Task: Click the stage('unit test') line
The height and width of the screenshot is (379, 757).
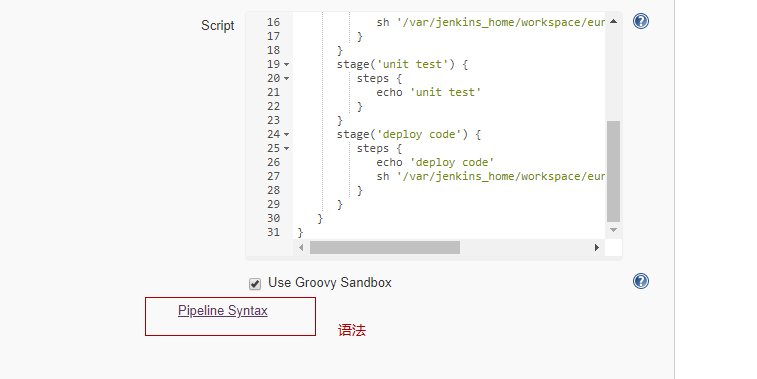Action: [402, 64]
